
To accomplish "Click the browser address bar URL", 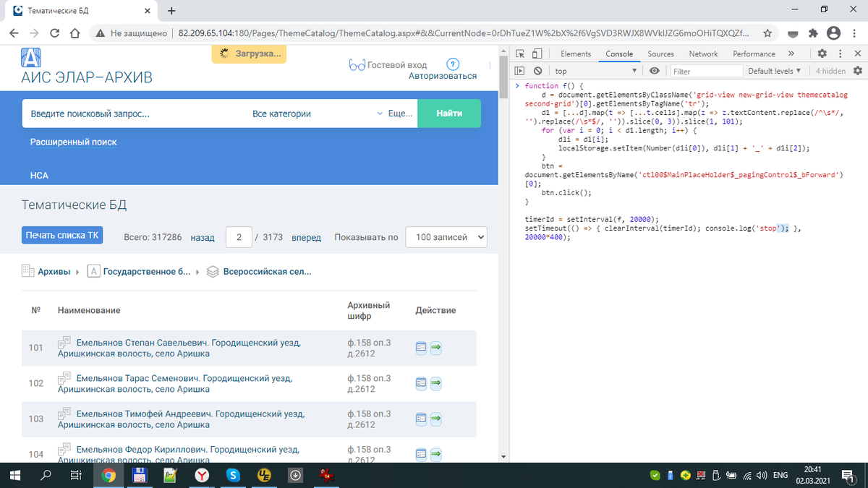I will 463,33.
